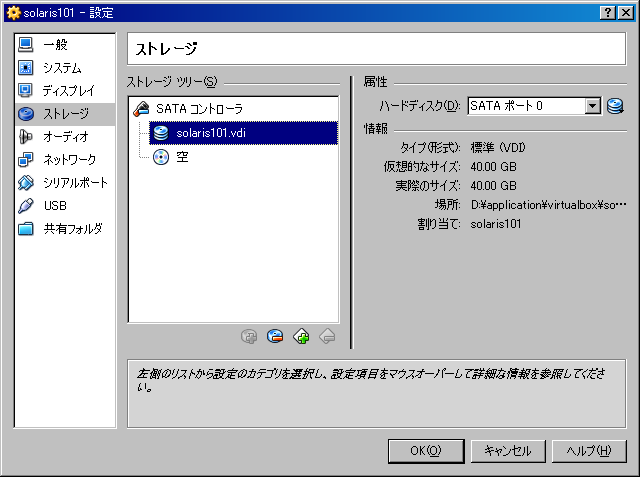Click the ハードディスク(D) label

(420, 106)
